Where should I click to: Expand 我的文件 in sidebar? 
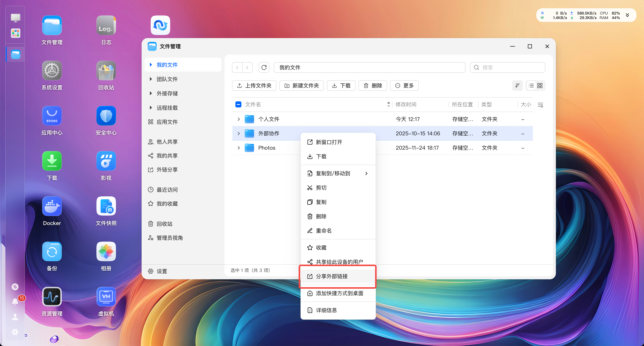(151, 65)
